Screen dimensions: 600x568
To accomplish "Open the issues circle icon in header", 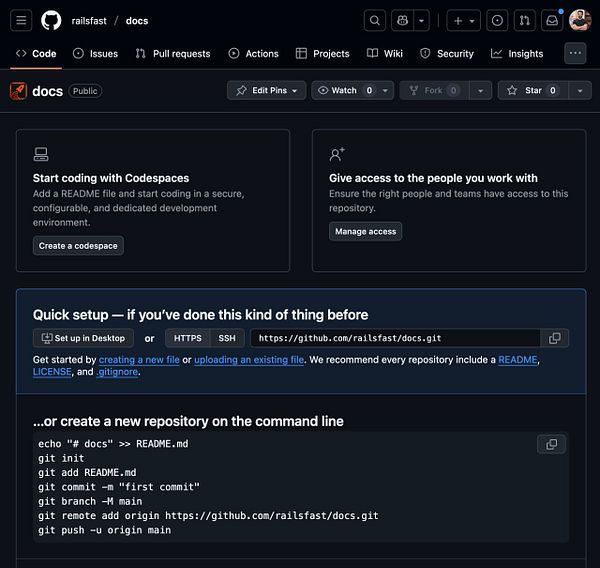I will click(497, 20).
